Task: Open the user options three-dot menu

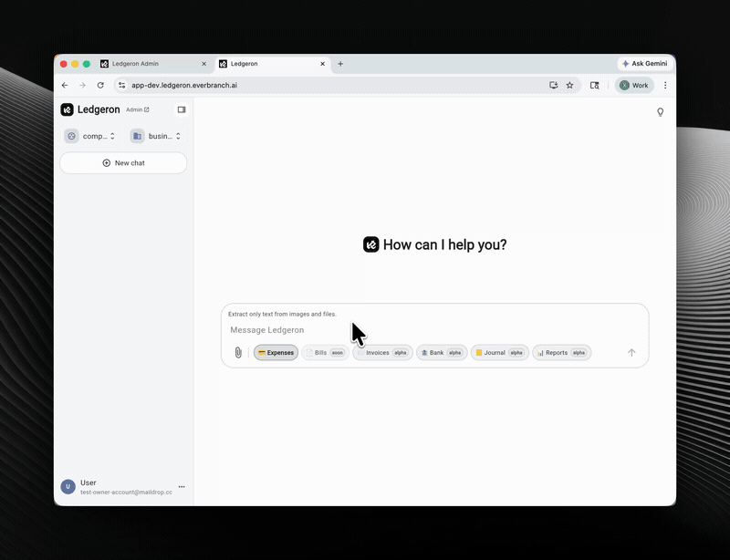Action: [x=182, y=487]
